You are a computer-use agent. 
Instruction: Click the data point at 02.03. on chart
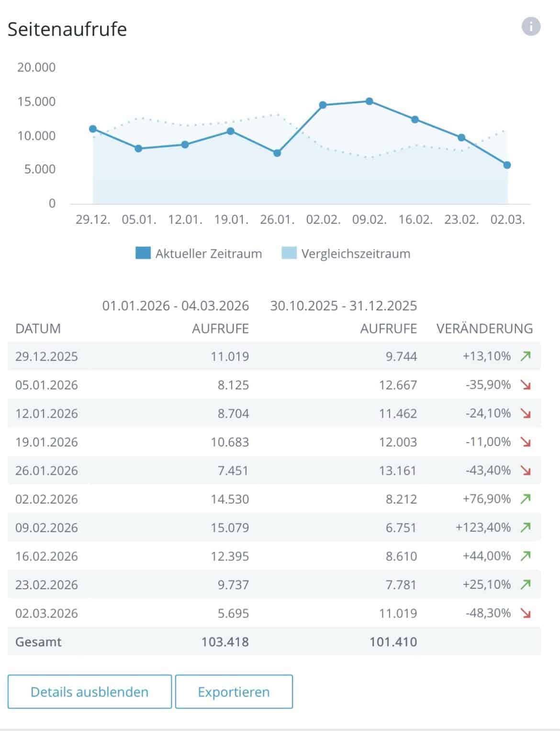[507, 165]
